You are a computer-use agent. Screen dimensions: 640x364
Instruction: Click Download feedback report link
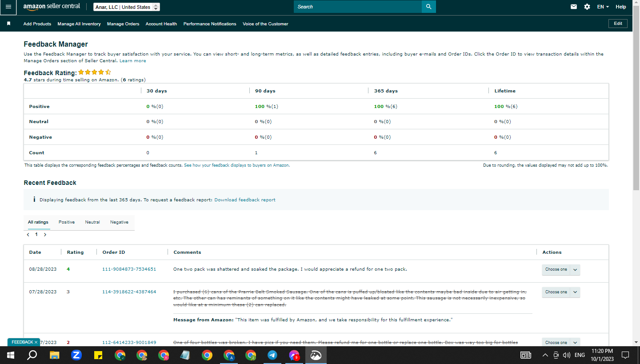coord(245,200)
